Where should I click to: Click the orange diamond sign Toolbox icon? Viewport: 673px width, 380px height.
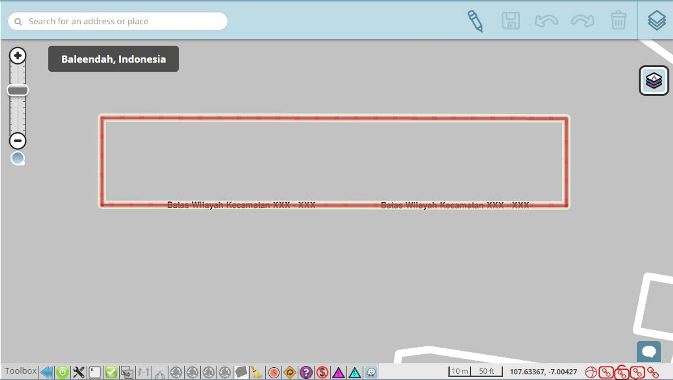pos(290,372)
